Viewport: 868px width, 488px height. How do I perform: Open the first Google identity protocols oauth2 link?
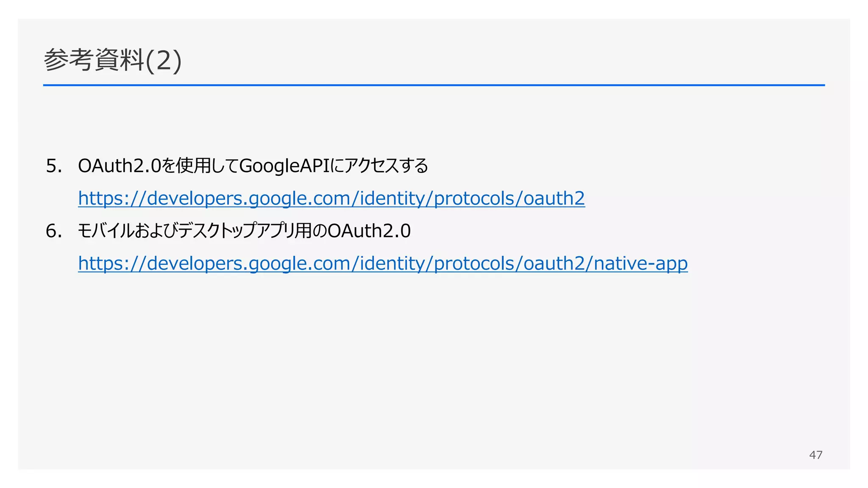tap(331, 198)
